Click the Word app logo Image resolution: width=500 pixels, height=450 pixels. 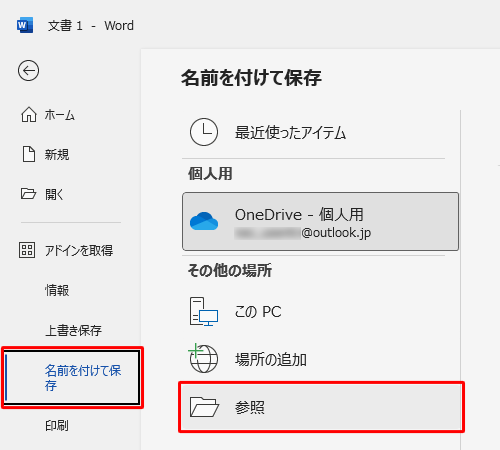click(25, 25)
